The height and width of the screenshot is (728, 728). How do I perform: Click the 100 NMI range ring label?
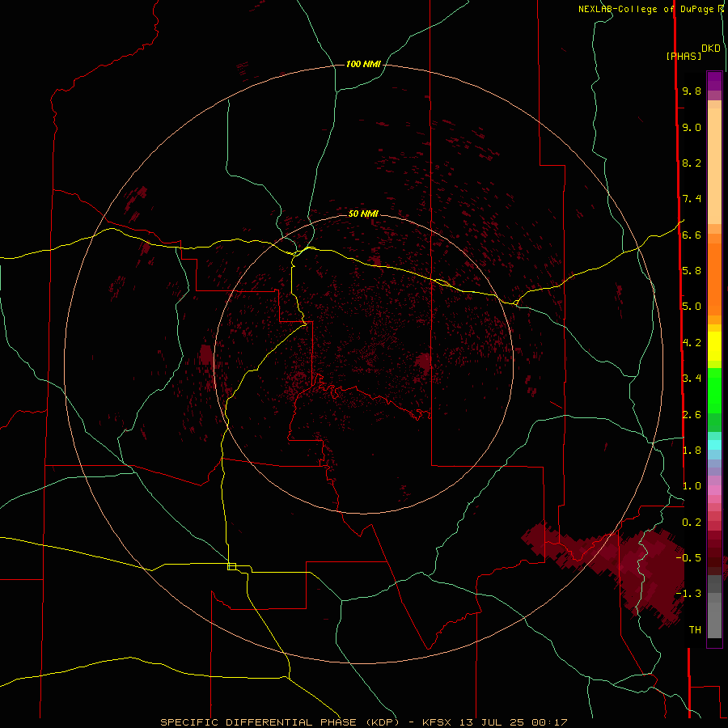[363, 64]
